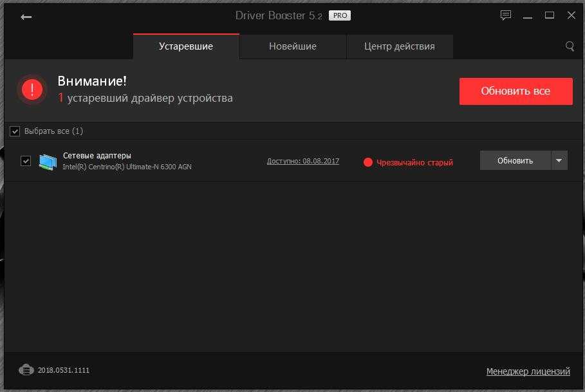This screenshot has height=392, width=585.
Task: Expand the dropdown arrow beside "Обновить"
Action: click(559, 160)
